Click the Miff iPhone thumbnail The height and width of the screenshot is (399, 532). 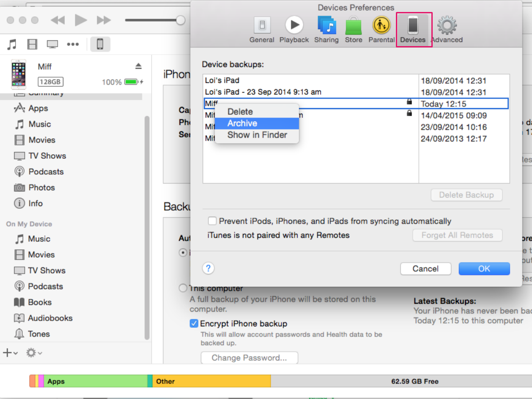coord(18,74)
